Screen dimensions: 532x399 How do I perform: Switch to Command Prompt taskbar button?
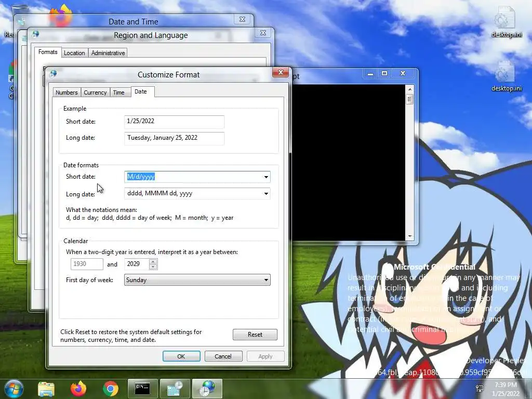tap(142, 389)
